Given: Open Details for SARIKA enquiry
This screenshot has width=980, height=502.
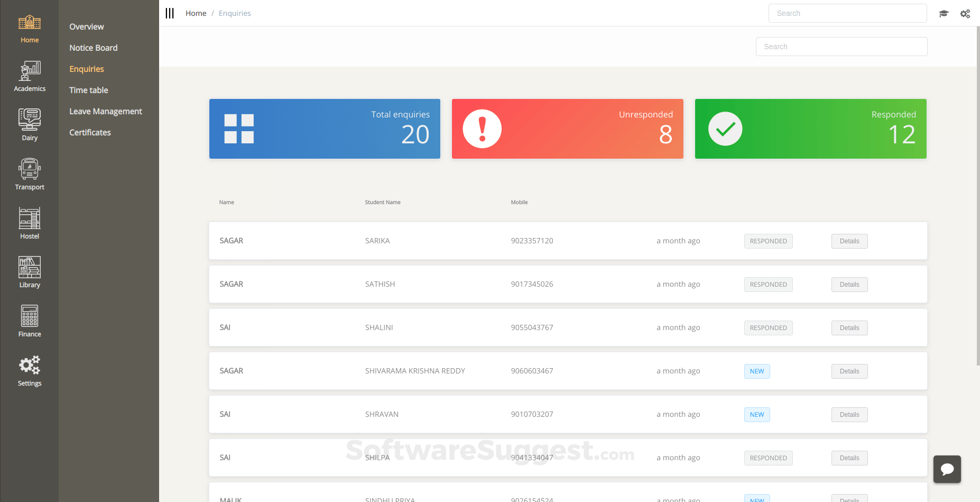Looking at the screenshot, I should click(849, 241).
